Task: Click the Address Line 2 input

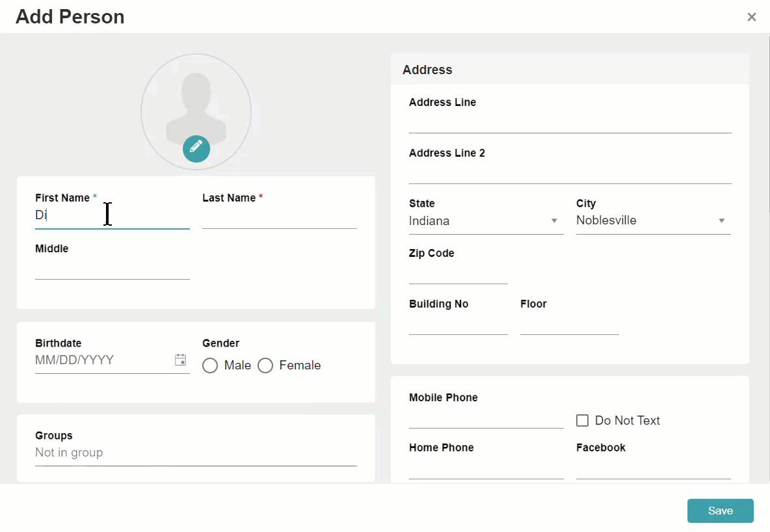Action: pyautogui.click(x=570, y=172)
